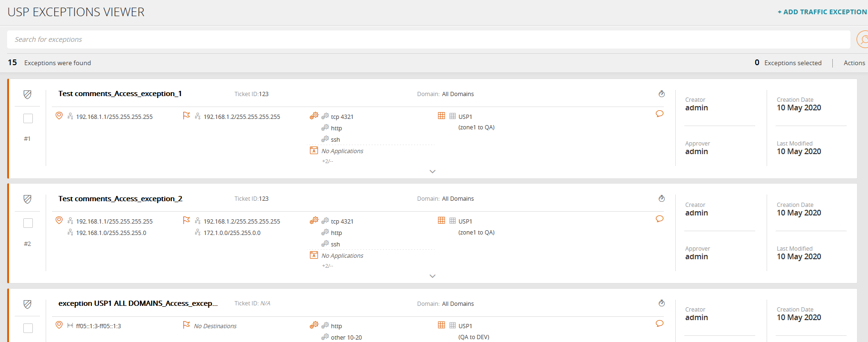Select checkbox for exception #1
This screenshot has height=342, width=868.
click(x=28, y=118)
